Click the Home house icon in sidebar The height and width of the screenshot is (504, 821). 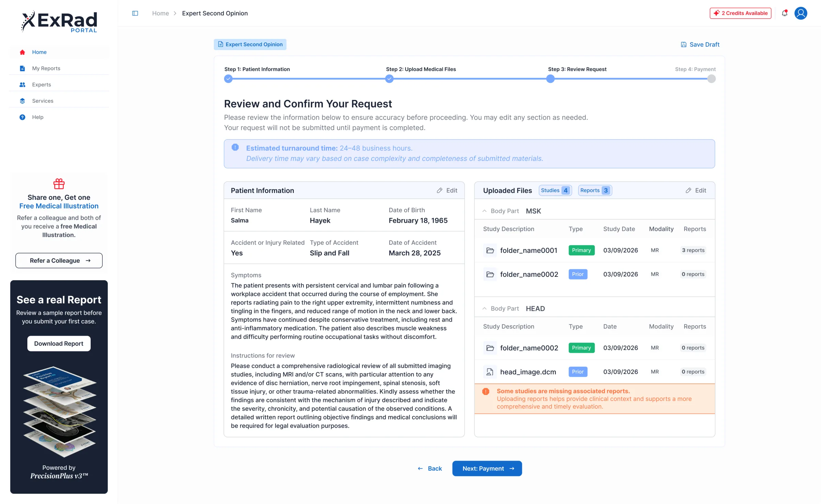pos(23,52)
